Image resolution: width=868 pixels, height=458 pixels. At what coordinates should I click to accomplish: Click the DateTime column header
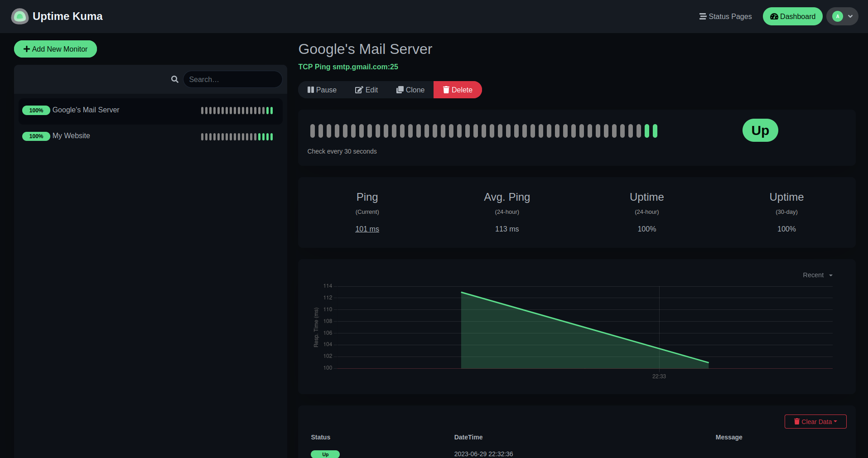pos(468,437)
